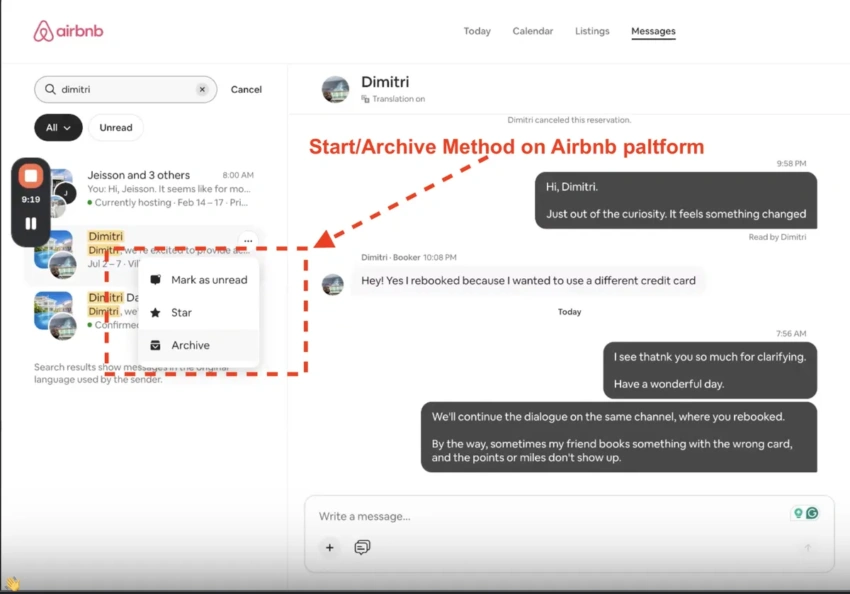Clear the search with the X button

(x=202, y=89)
